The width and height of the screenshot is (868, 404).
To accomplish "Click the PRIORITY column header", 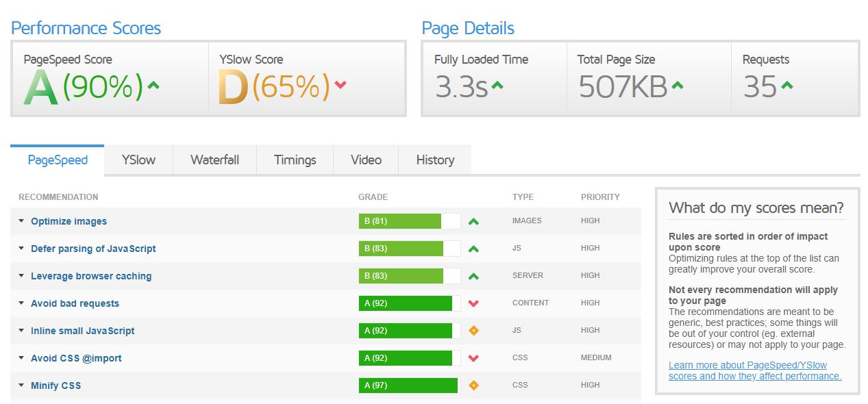I will [x=599, y=197].
